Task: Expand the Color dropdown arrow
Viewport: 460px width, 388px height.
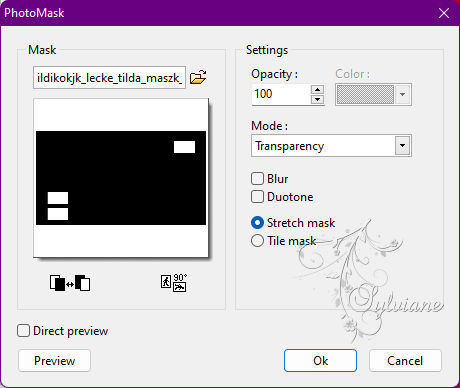Action: (402, 94)
